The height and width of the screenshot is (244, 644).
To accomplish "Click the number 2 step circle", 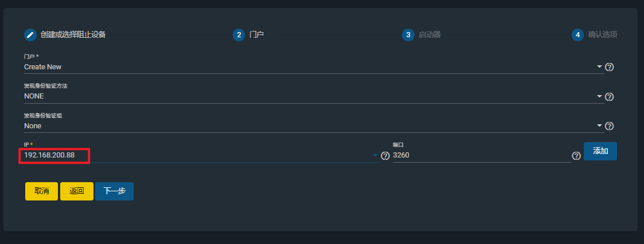I will click(239, 34).
